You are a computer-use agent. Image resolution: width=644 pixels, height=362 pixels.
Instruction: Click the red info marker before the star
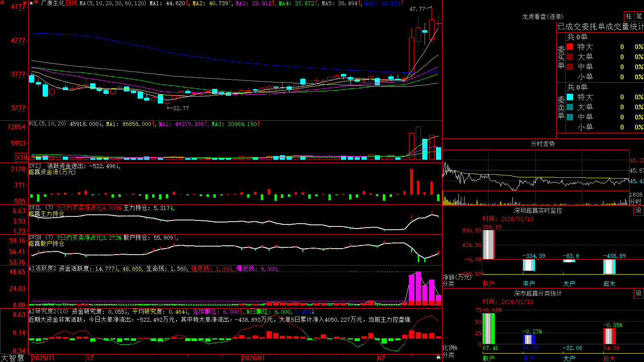(x=36, y=2)
